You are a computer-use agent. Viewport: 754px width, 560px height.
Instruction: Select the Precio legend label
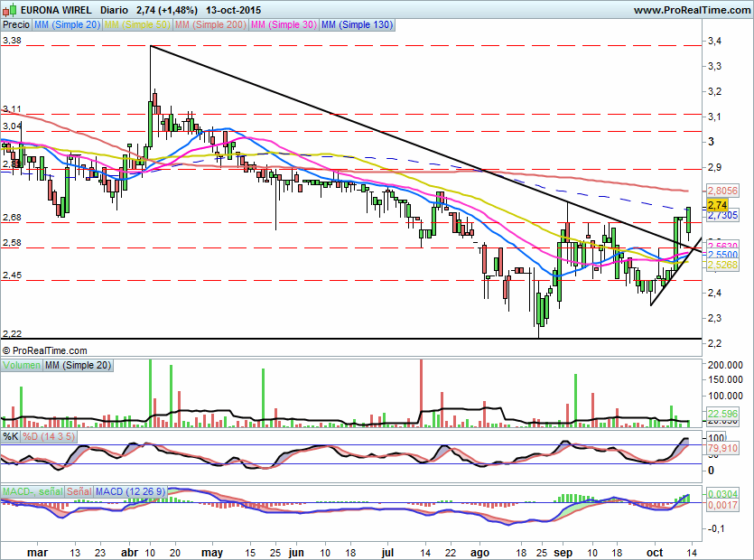click(16, 24)
